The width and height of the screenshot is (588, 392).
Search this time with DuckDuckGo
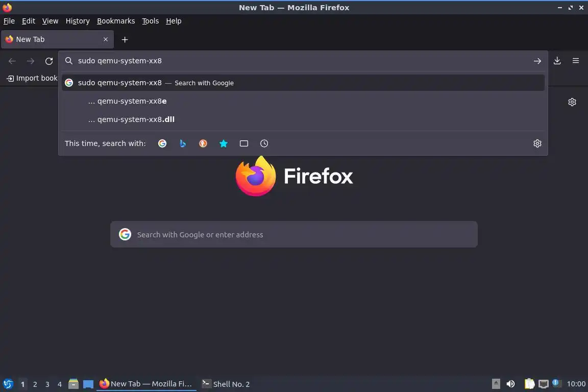pos(203,143)
